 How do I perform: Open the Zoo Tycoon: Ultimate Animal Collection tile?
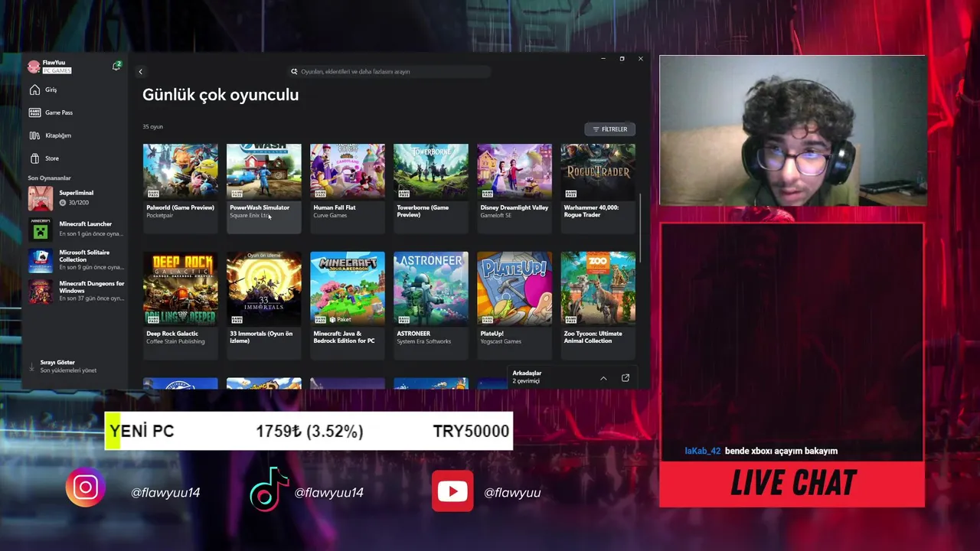598,305
